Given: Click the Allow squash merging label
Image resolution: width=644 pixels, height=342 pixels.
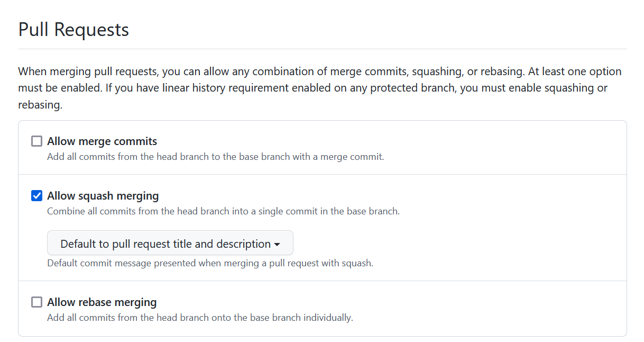Looking at the screenshot, I should click(103, 195).
